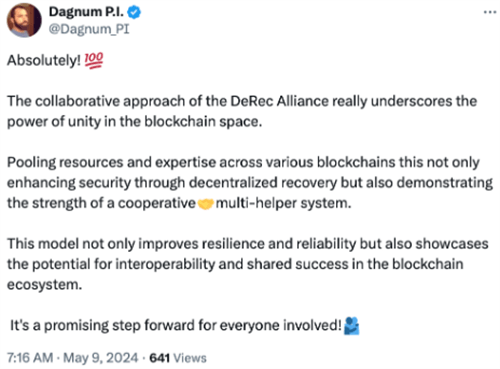Click the word ecosystem
Screen dimensions: 500x369
tap(44, 285)
